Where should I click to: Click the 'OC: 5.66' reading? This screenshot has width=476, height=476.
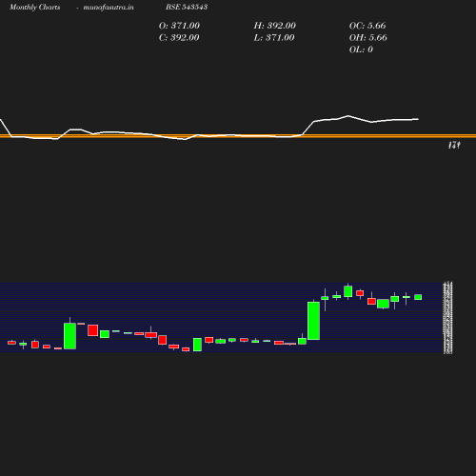[x=367, y=26]
